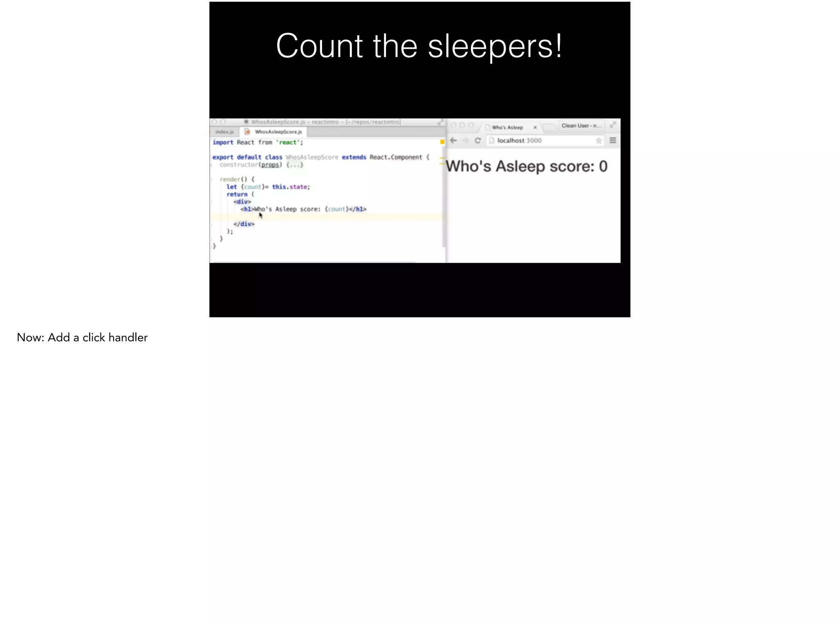The width and height of the screenshot is (840, 626).
Task: Click the highlighted empty line in the editor
Action: click(x=328, y=216)
